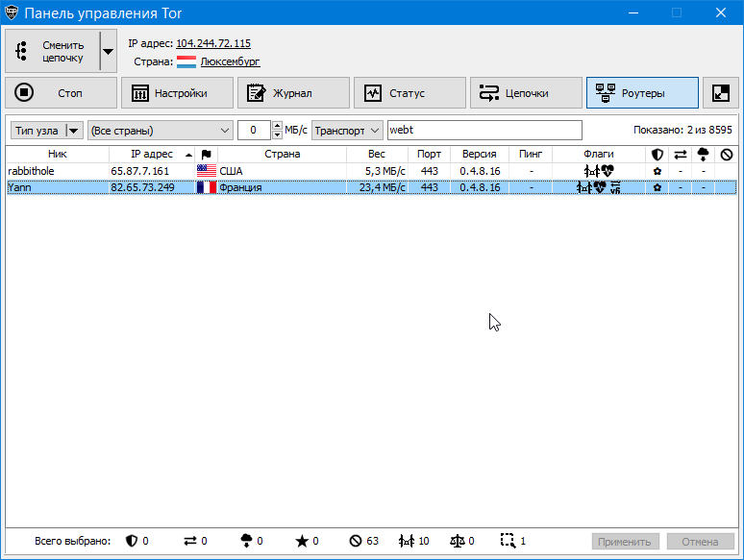Toggle exit node cell in rabbithole row
744x560 pixels.
point(704,171)
